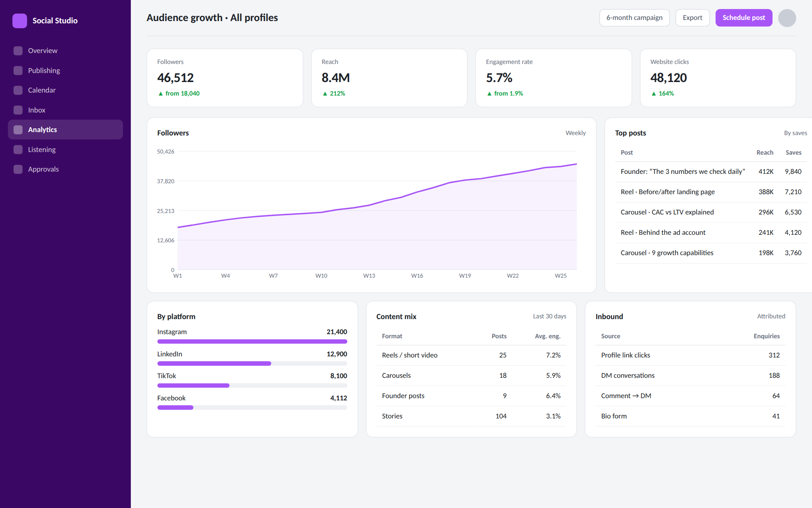Click the W25 label on chart axis
The width and height of the screenshot is (812, 508).
[561, 276]
